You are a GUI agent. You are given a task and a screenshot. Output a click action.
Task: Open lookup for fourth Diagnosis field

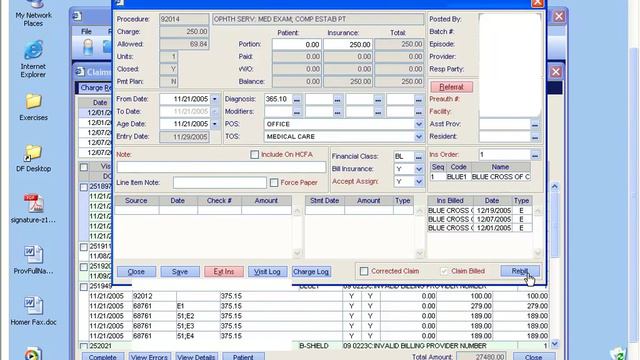[418, 99]
